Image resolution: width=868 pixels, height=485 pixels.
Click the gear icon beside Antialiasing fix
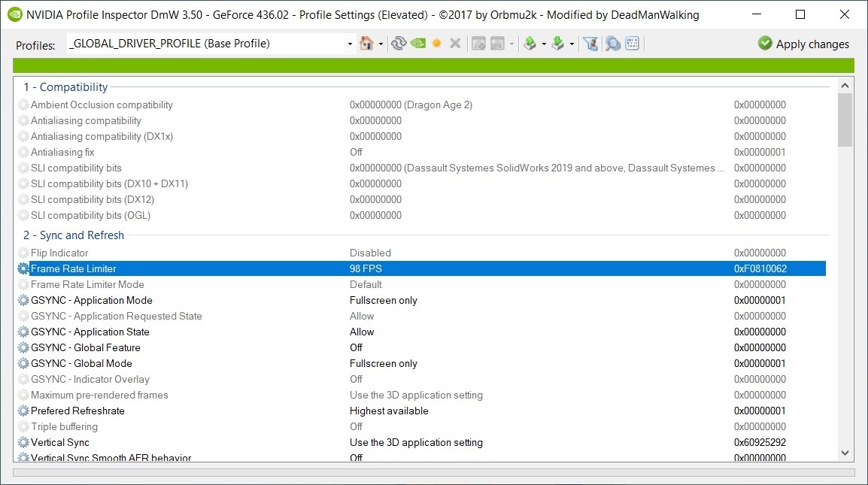23,152
